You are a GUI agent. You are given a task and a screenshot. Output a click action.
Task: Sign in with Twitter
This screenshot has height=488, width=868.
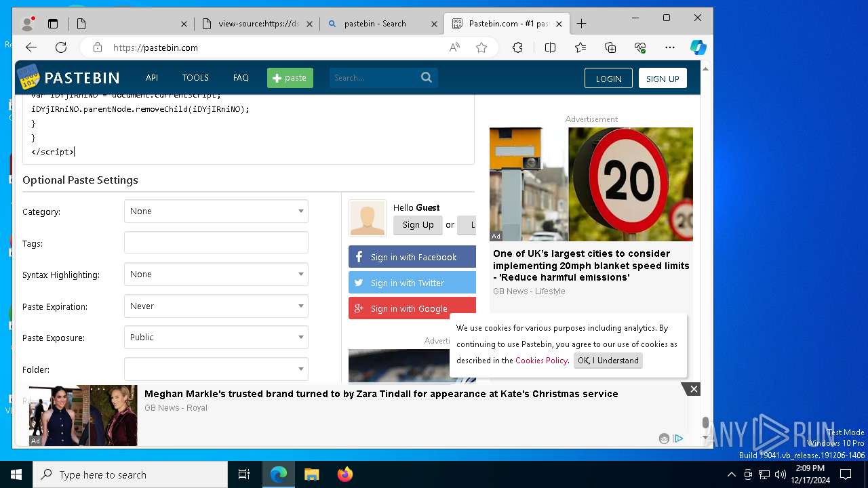point(412,283)
